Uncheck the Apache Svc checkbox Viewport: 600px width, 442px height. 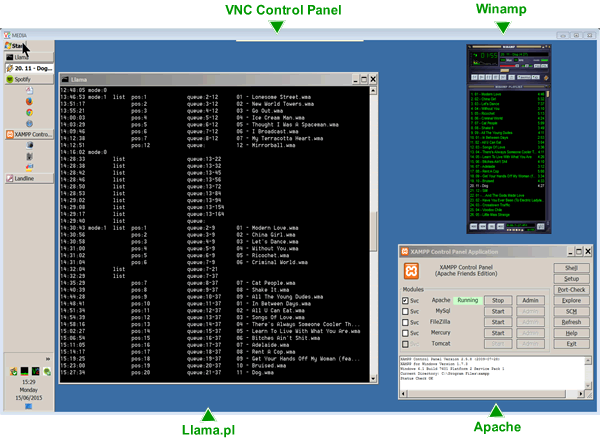click(x=405, y=301)
